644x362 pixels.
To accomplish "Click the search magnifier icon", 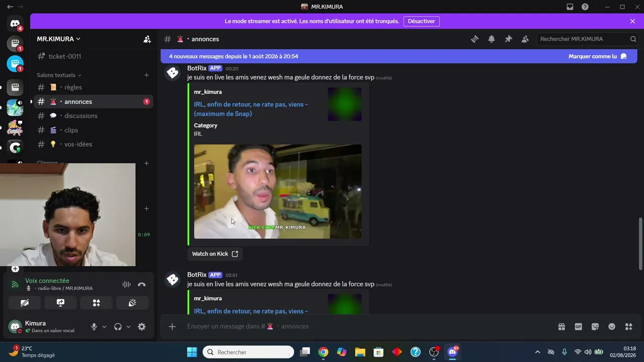I will click(x=633, y=39).
